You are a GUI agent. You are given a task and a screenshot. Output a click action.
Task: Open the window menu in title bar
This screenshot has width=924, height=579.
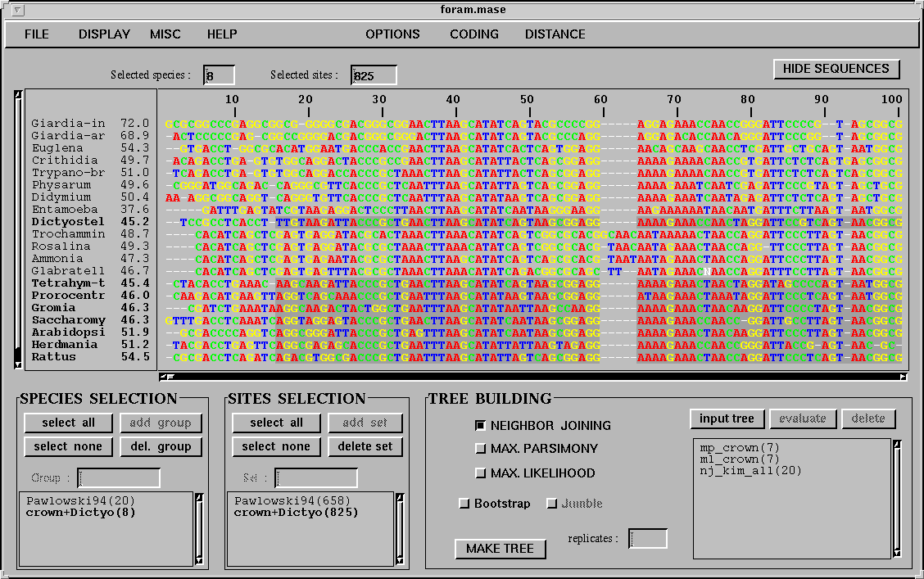19,10
